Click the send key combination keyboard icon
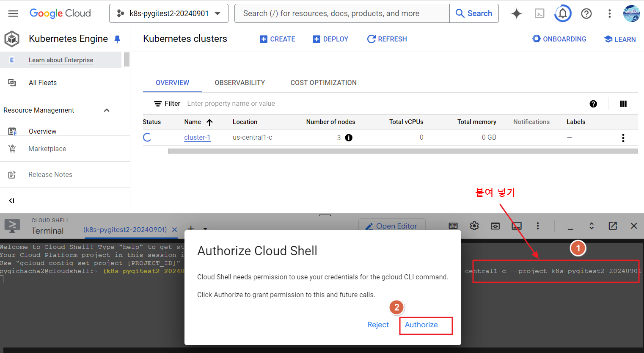 453,226
